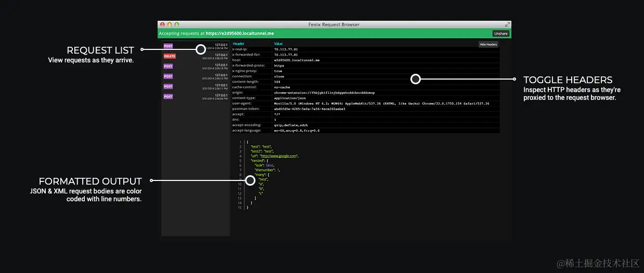Click the Hide Headers button
The width and height of the screenshot is (644, 273).
click(488, 45)
